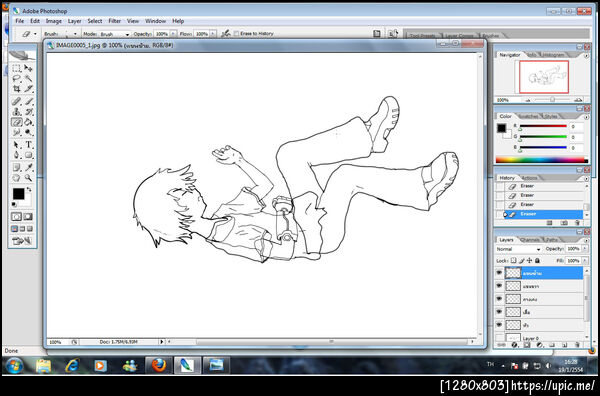
Task: Switch to the Swatches tab
Action: tap(528, 116)
